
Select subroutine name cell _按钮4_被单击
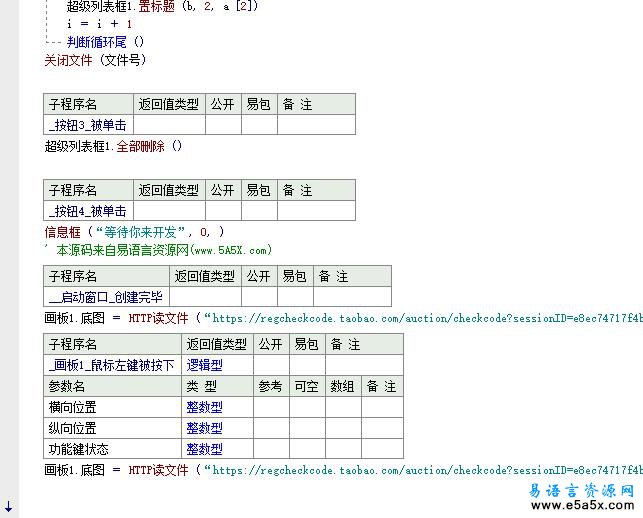[x=88, y=211]
